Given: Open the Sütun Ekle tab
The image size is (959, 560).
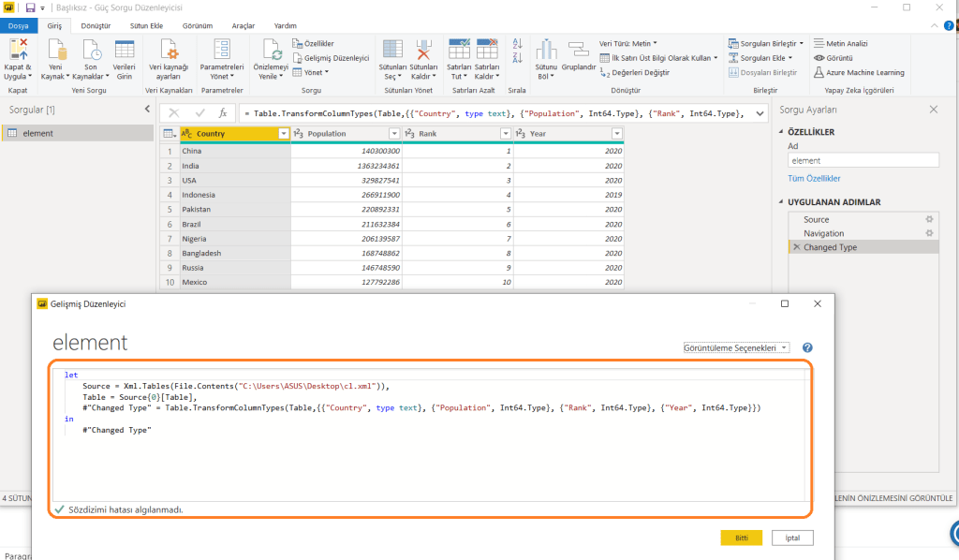Looking at the screenshot, I should (x=145, y=26).
